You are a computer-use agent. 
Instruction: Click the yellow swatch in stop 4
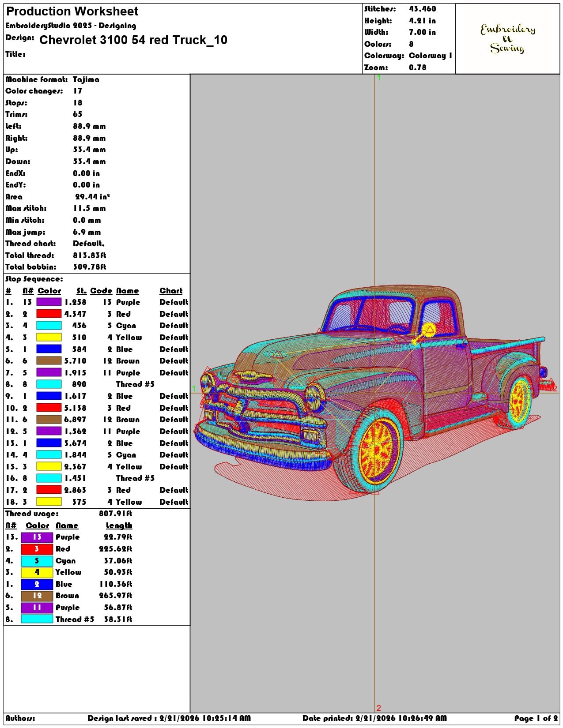49,338
